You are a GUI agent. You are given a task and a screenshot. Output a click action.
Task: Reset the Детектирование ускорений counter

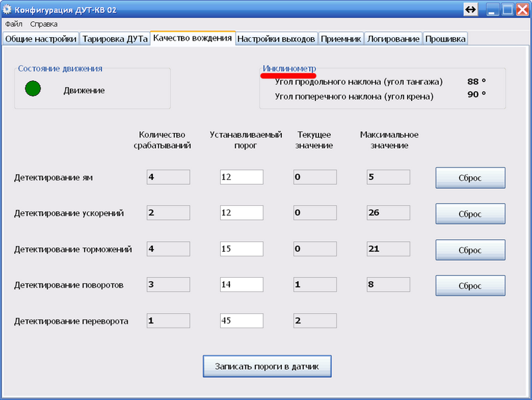(470, 214)
